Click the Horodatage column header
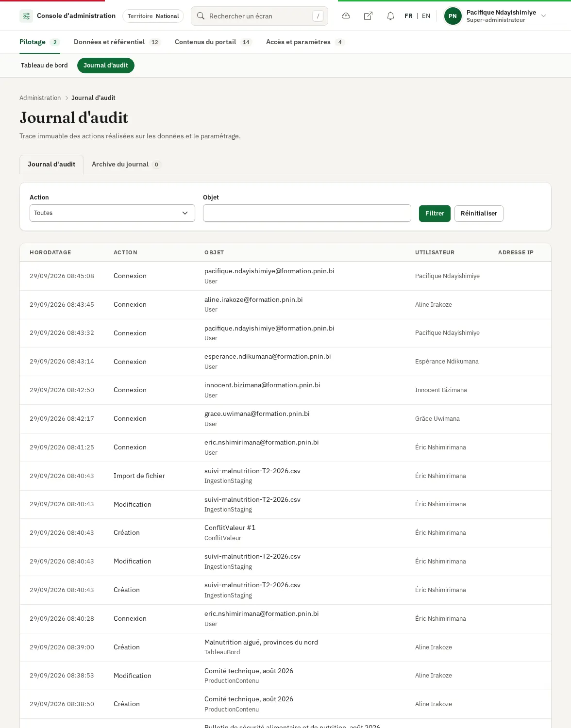 point(50,252)
